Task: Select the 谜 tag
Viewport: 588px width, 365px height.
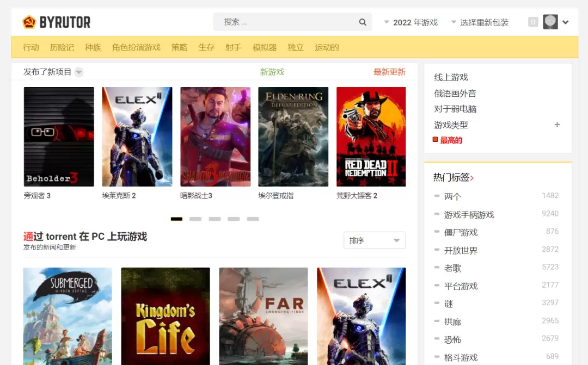Action: pyautogui.click(x=449, y=304)
